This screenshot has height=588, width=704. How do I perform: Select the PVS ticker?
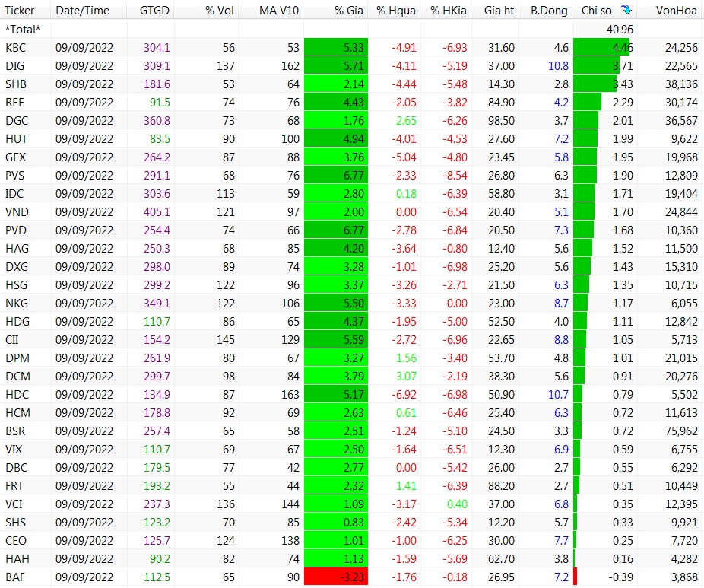(x=14, y=176)
